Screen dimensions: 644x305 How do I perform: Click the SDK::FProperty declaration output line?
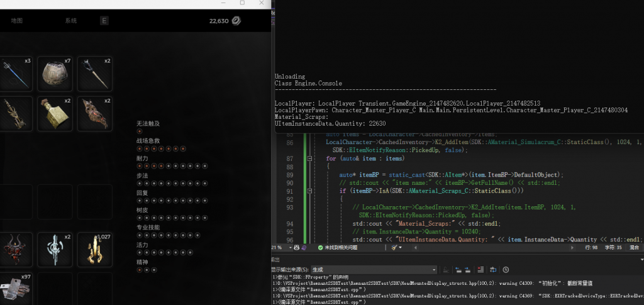coord(311,277)
